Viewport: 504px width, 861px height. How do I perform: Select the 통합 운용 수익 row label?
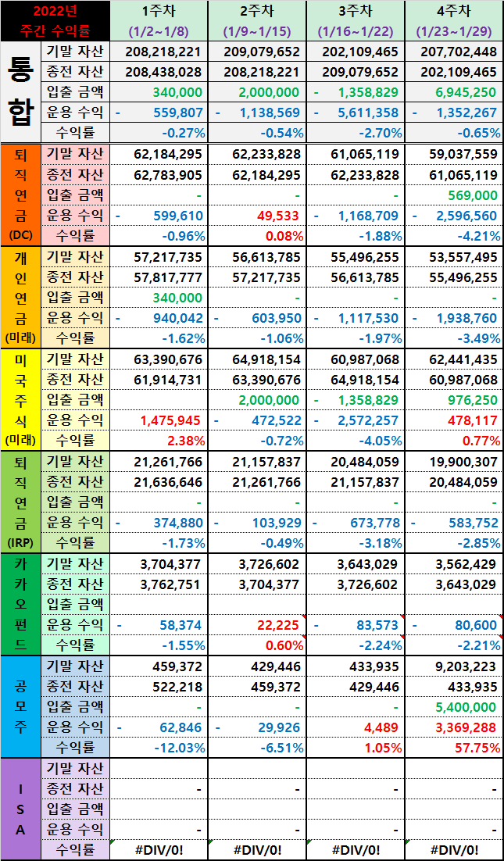(x=75, y=113)
